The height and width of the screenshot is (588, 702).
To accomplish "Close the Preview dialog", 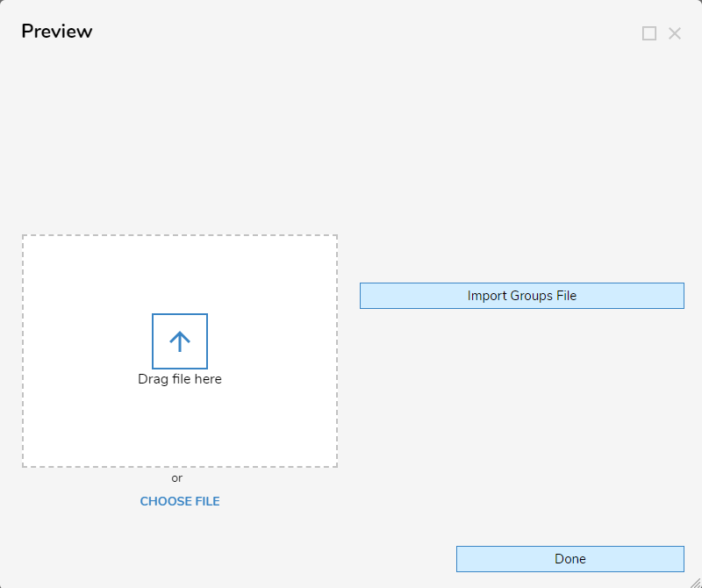I will coord(675,33).
